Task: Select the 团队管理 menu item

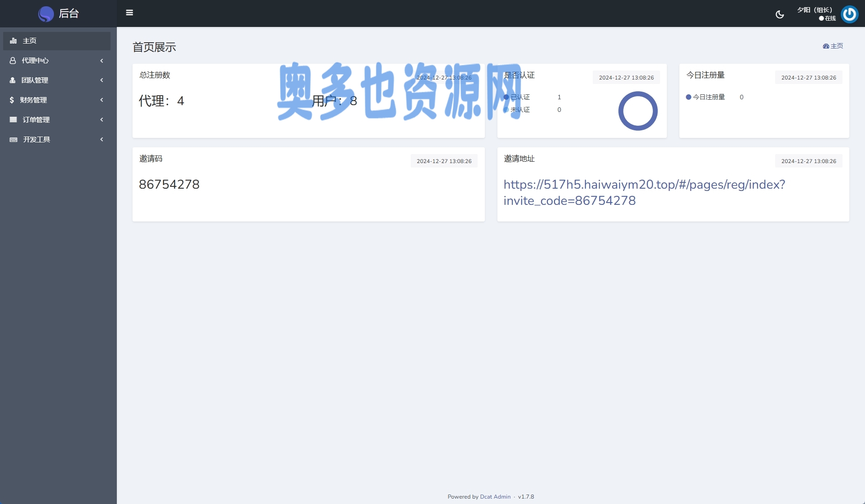Action: (x=35, y=80)
